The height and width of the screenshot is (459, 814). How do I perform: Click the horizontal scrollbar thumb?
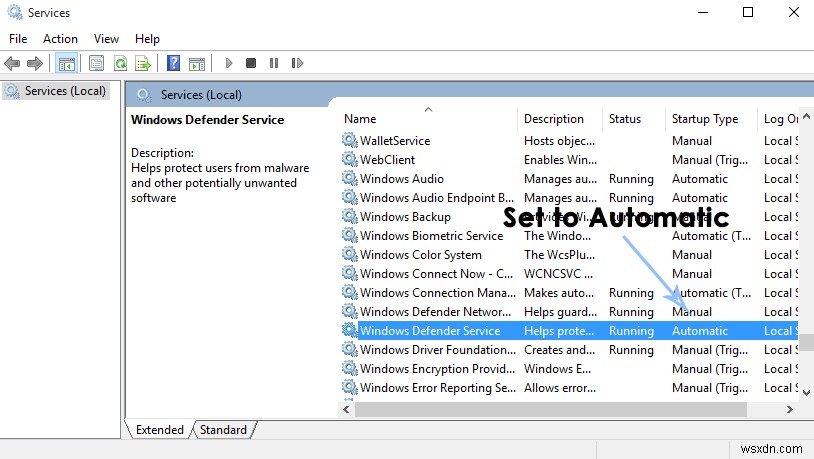550,410
